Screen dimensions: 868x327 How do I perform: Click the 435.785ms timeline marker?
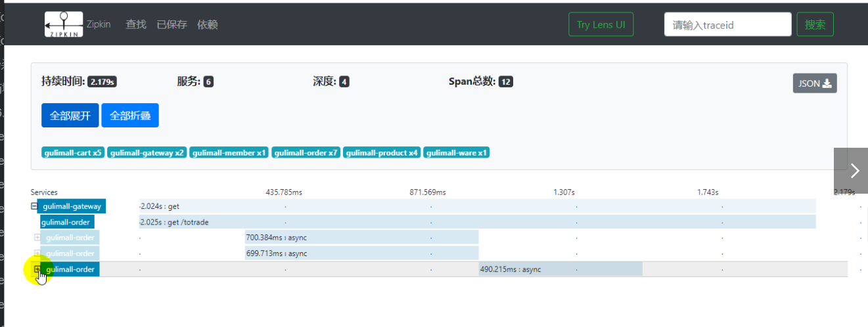click(x=284, y=192)
